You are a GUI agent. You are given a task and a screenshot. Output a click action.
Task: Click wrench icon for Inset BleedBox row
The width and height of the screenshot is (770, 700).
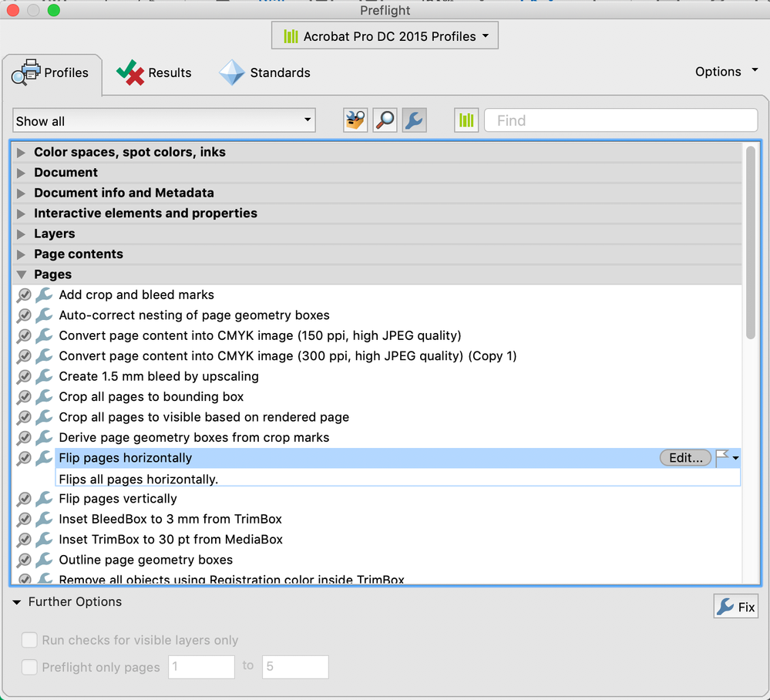44,519
